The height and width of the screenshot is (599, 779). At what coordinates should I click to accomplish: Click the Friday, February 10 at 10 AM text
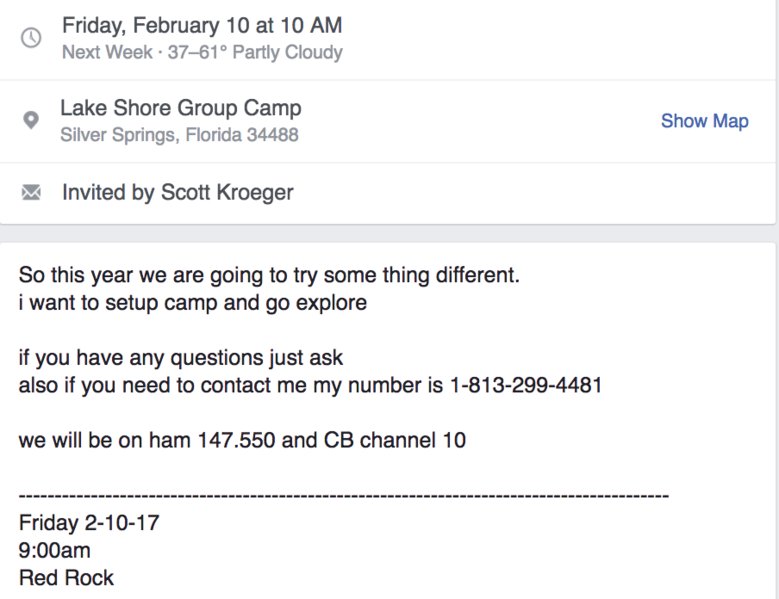point(202,25)
